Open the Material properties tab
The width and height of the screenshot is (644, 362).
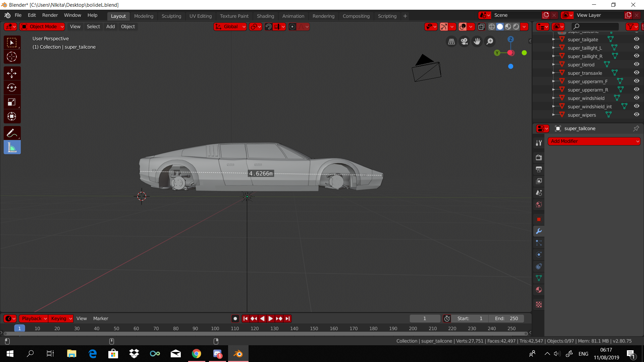point(539,290)
